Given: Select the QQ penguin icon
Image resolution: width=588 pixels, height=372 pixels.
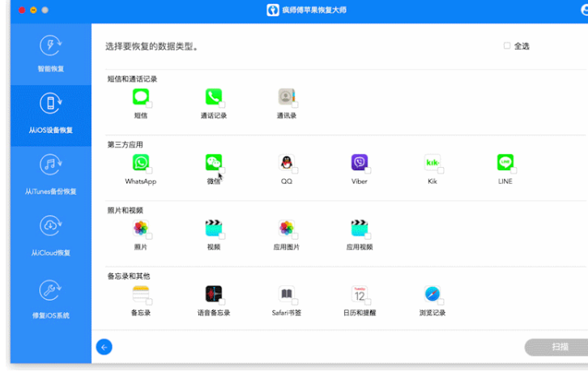Looking at the screenshot, I should (287, 163).
